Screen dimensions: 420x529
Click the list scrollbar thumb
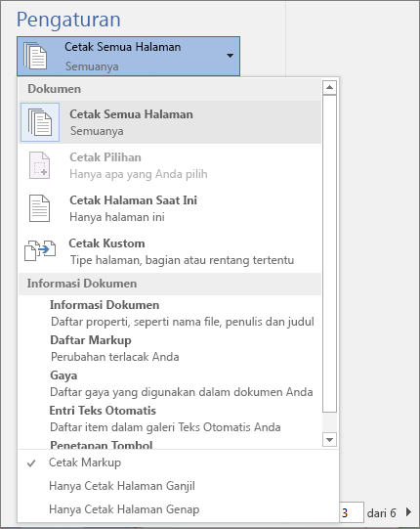[329, 253]
